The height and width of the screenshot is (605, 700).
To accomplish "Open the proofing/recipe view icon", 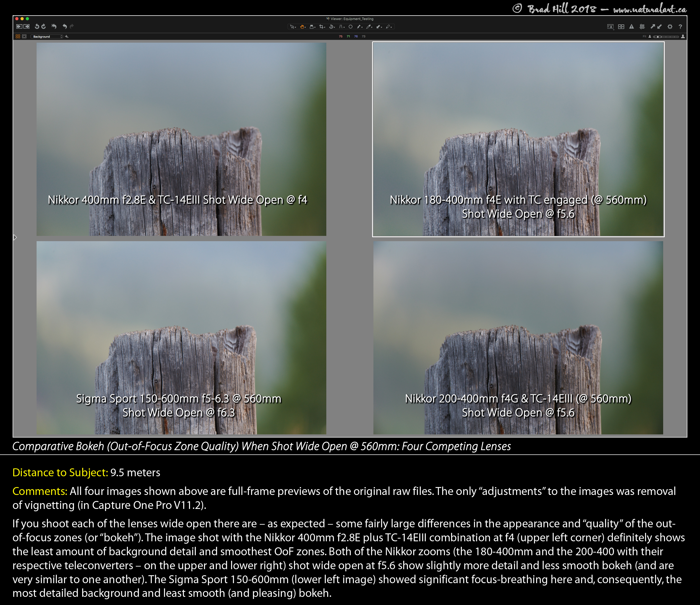I will pos(610,27).
